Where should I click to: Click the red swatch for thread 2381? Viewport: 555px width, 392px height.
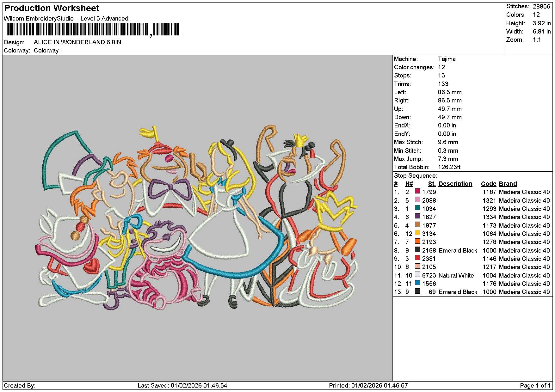(417, 258)
